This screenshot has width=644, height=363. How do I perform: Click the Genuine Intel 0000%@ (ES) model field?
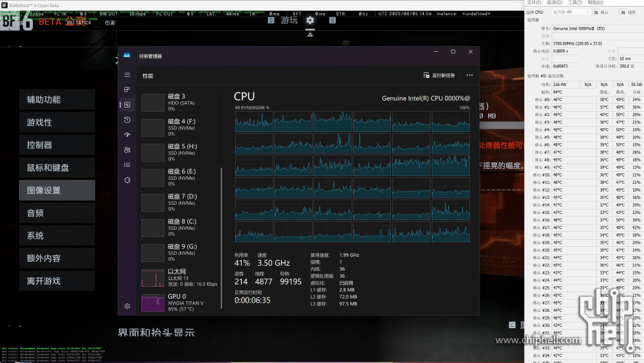[597, 29]
